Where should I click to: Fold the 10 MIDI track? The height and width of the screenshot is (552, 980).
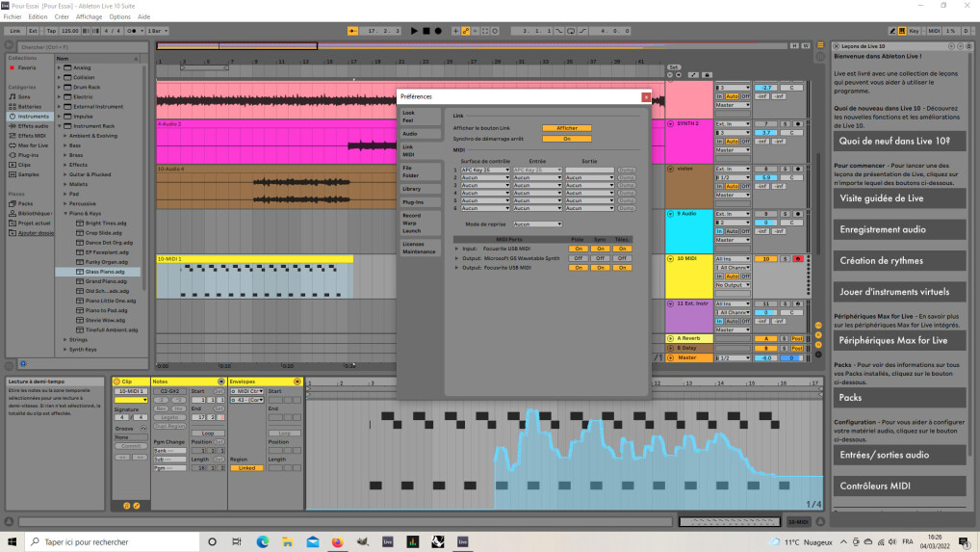pyautogui.click(x=671, y=259)
